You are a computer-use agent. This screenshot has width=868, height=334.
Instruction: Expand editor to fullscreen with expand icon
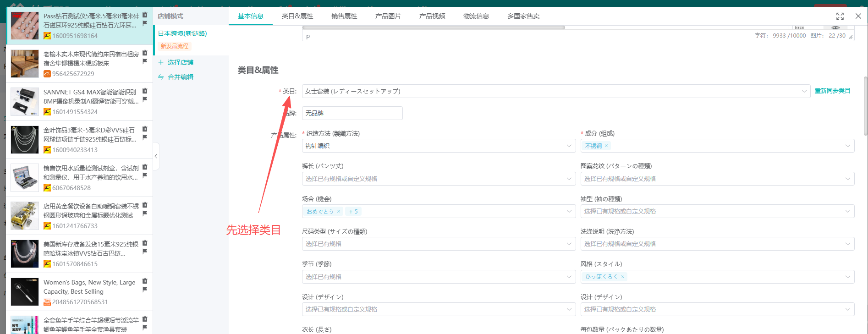tap(840, 16)
